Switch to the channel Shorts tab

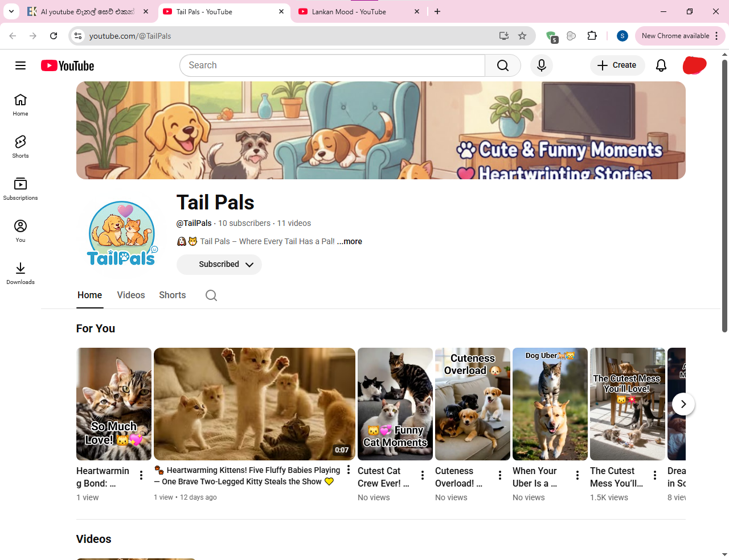point(173,295)
